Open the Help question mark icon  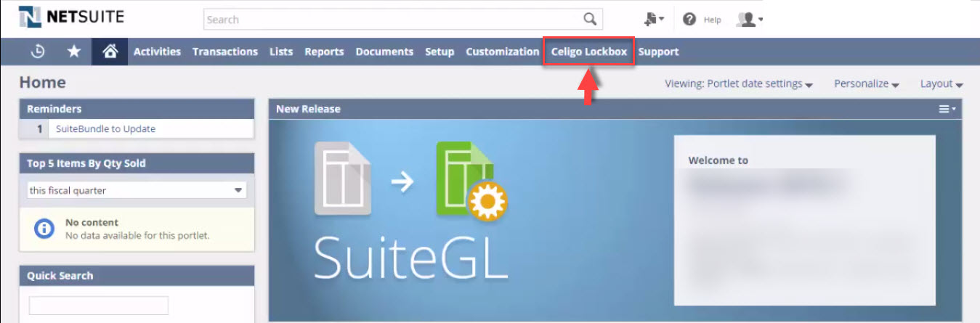[x=689, y=20]
